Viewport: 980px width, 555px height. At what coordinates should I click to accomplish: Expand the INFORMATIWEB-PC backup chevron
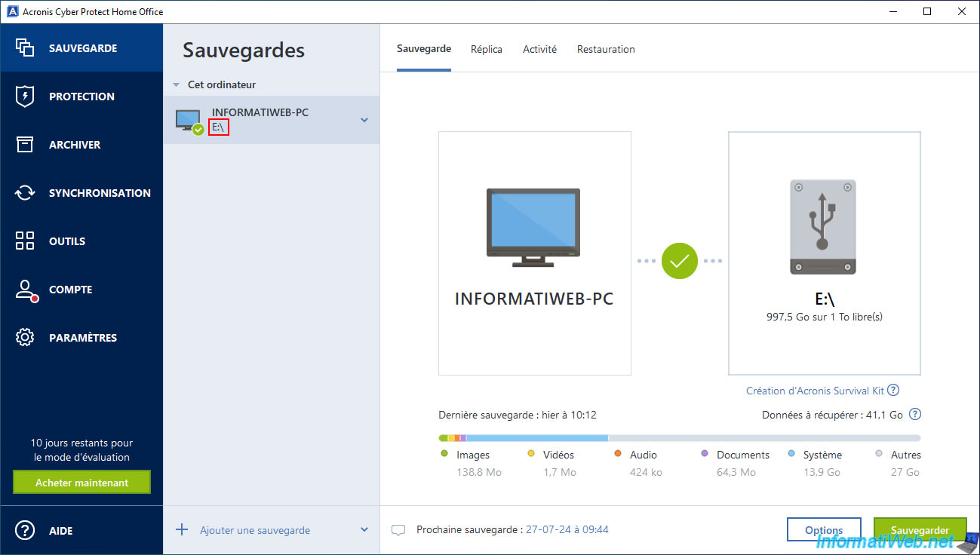click(364, 120)
